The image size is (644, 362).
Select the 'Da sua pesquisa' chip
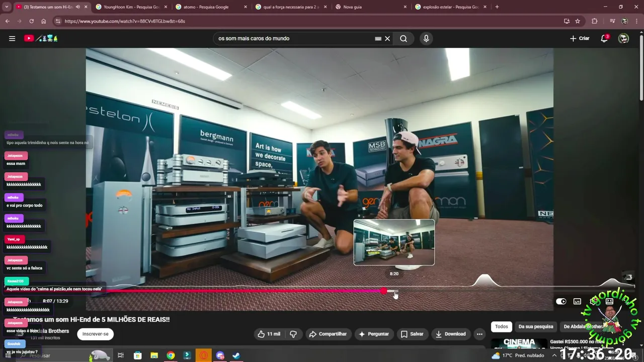coord(536,327)
